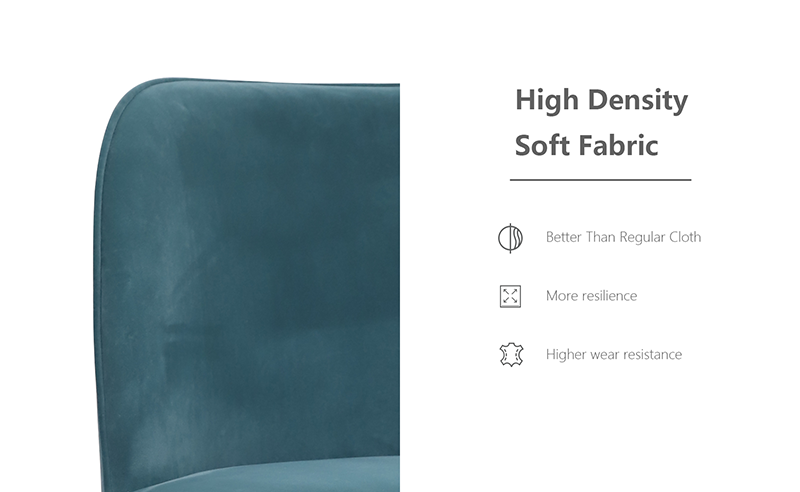This screenshot has height=492, width=800.
Task: Click the word 'Cloth' in feature list
Action: tap(685, 237)
